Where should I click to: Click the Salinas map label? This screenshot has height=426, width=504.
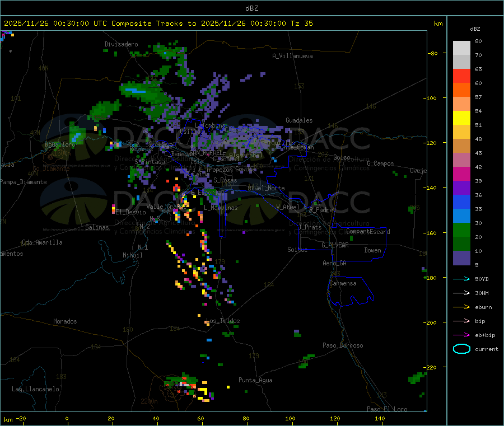(x=97, y=227)
